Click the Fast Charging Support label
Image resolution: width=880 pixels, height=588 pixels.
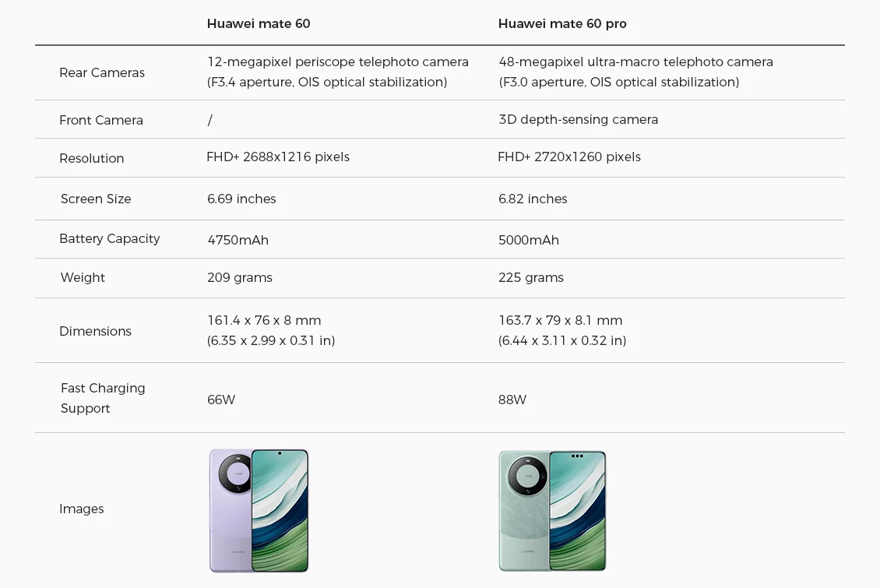pyautogui.click(x=103, y=398)
